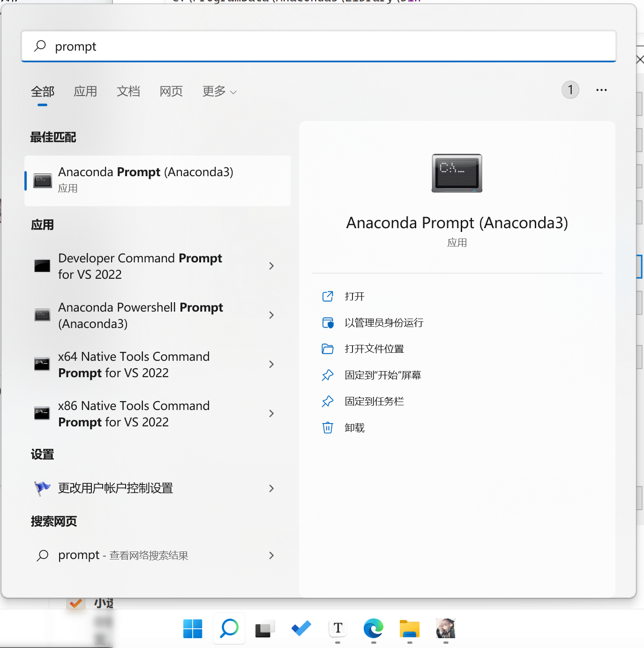Click the pin to taskbar pin icon
Screen dimensions: 644x648
328,402
